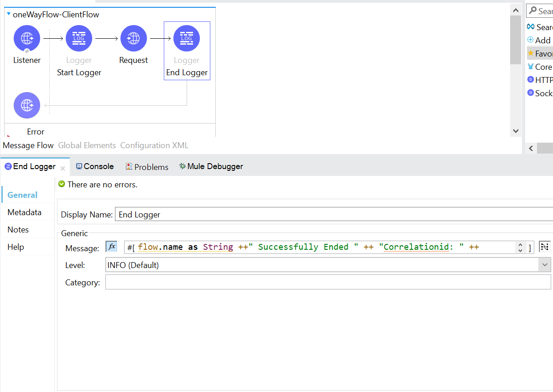This screenshot has height=392, width=553.
Task: Click the End Logger component icon
Action: (x=187, y=38)
